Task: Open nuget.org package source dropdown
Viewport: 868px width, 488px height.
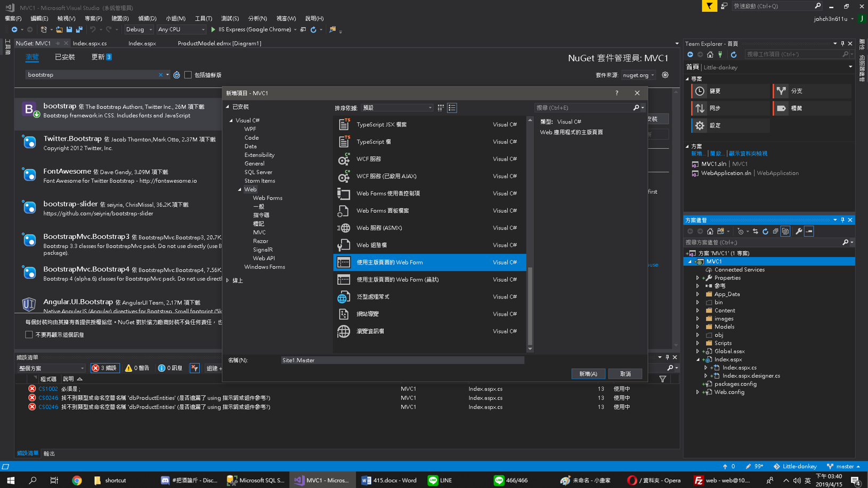Action: click(x=639, y=75)
